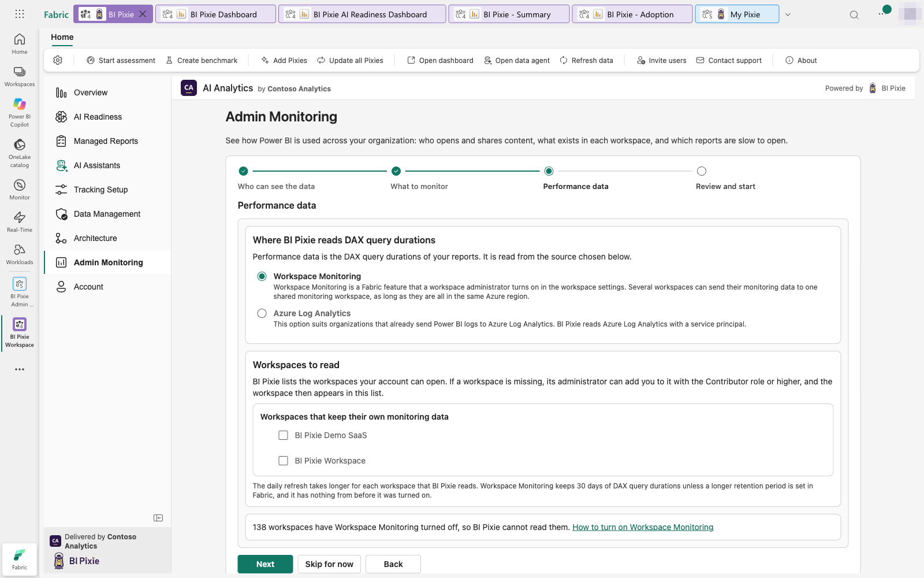Select Workspace Monitoring radio option
The height and width of the screenshot is (578, 924).
pyautogui.click(x=262, y=276)
